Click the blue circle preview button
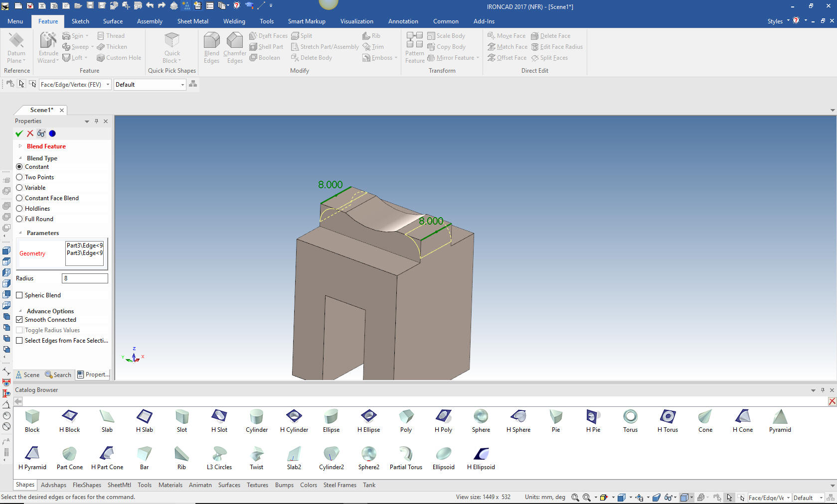 [52, 133]
